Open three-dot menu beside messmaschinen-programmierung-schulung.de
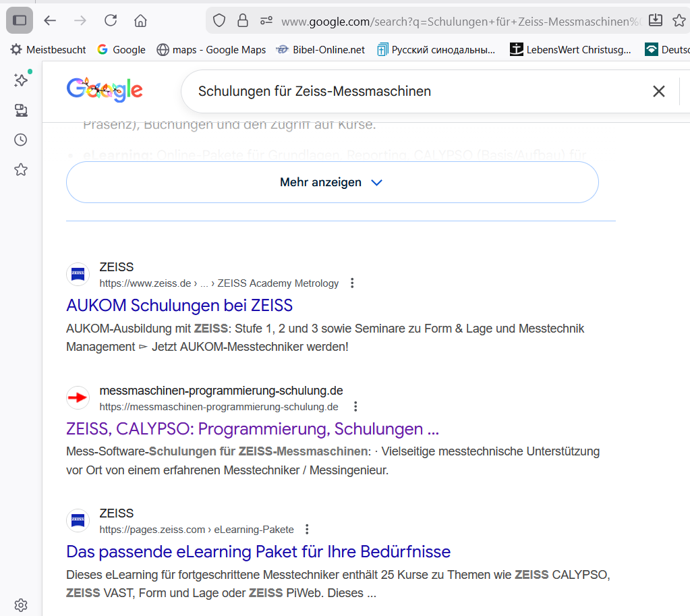 356,407
